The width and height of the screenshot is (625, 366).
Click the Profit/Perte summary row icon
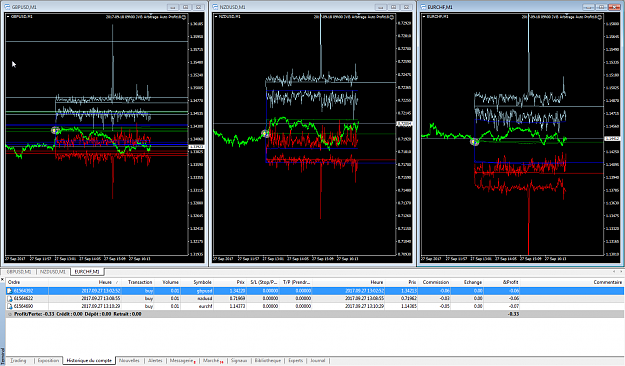(x=10, y=314)
